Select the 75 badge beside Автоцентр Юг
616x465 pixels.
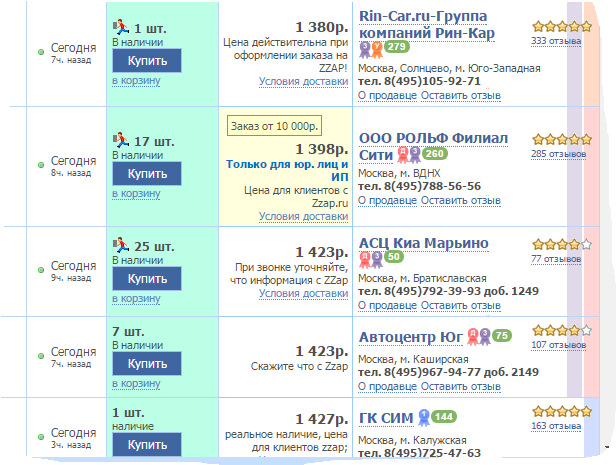pos(501,335)
